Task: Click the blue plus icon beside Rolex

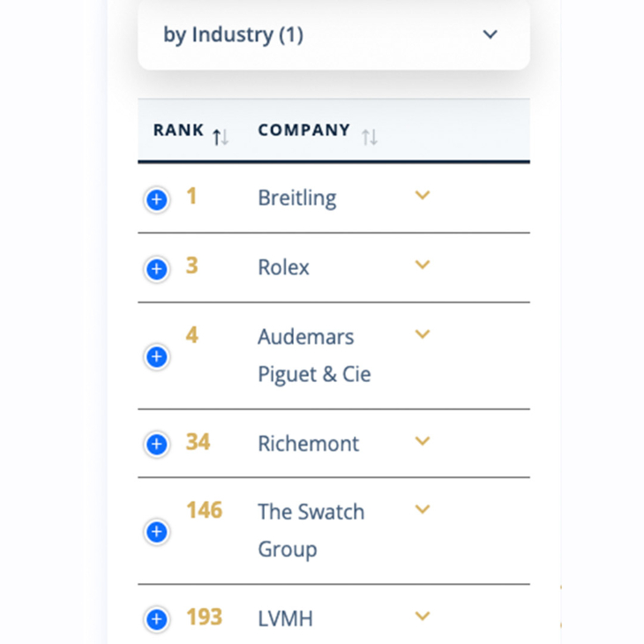Action: 156,269
